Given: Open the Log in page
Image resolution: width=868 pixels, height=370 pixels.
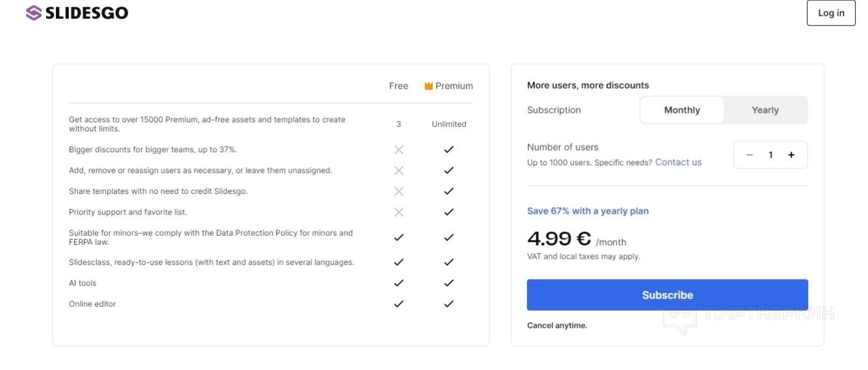Looking at the screenshot, I should (x=831, y=13).
